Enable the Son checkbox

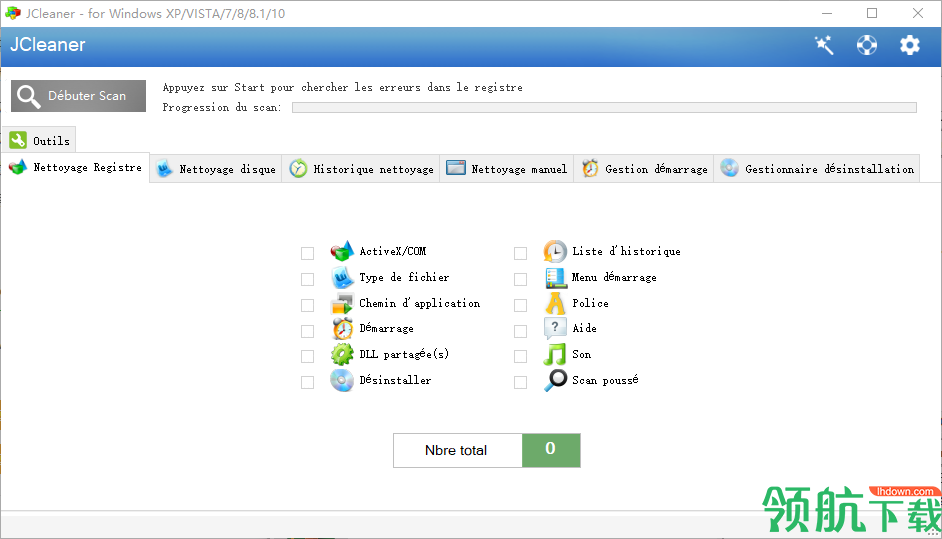point(520,356)
